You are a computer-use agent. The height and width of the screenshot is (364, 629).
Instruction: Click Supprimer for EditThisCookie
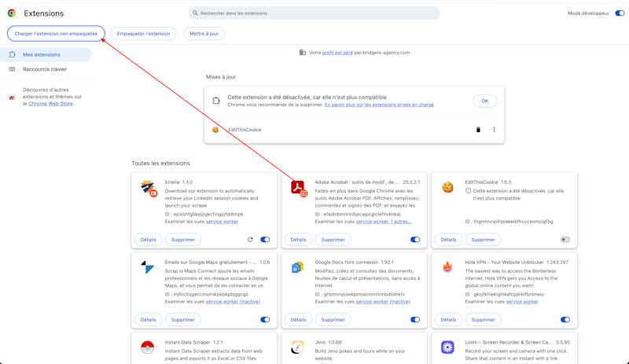click(x=483, y=240)
